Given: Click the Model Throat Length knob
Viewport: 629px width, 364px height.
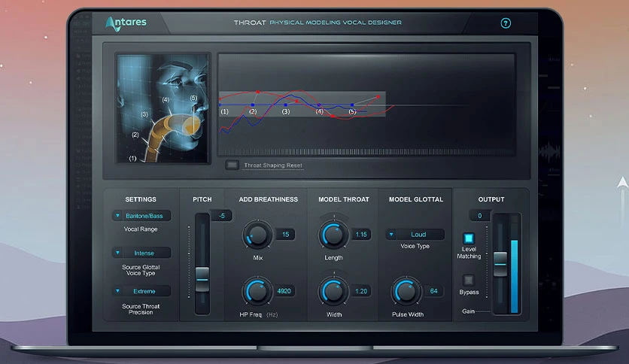Looking at the screenshot, I should (x=333, y=235).
